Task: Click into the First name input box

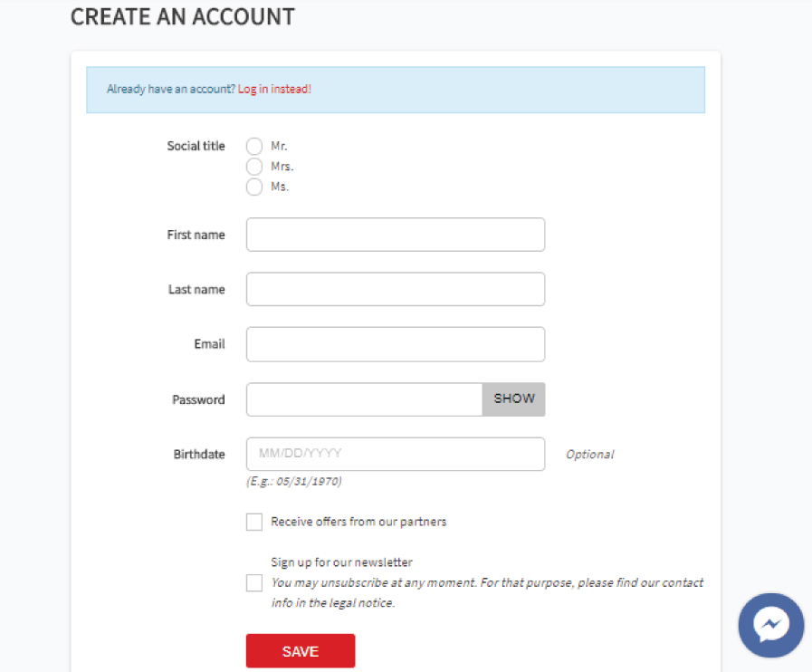Action: point(396,235)
